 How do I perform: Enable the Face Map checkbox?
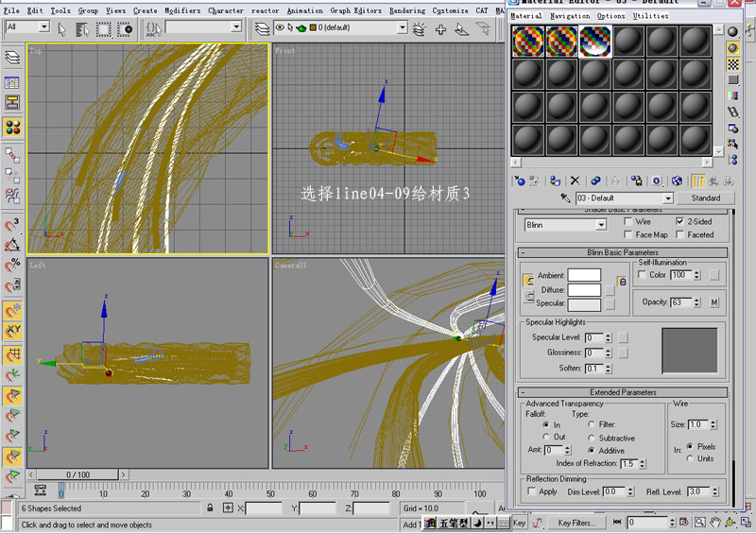pos(627,234)
